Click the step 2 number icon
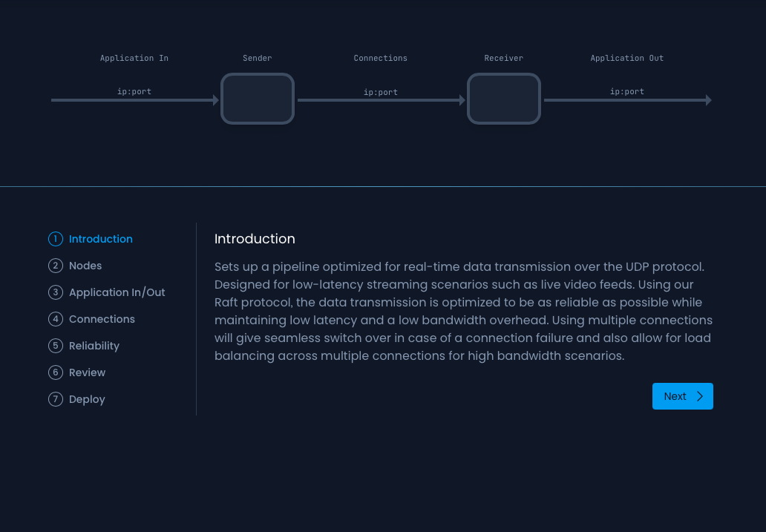This screenshot has height=532, width=766. 56,266
